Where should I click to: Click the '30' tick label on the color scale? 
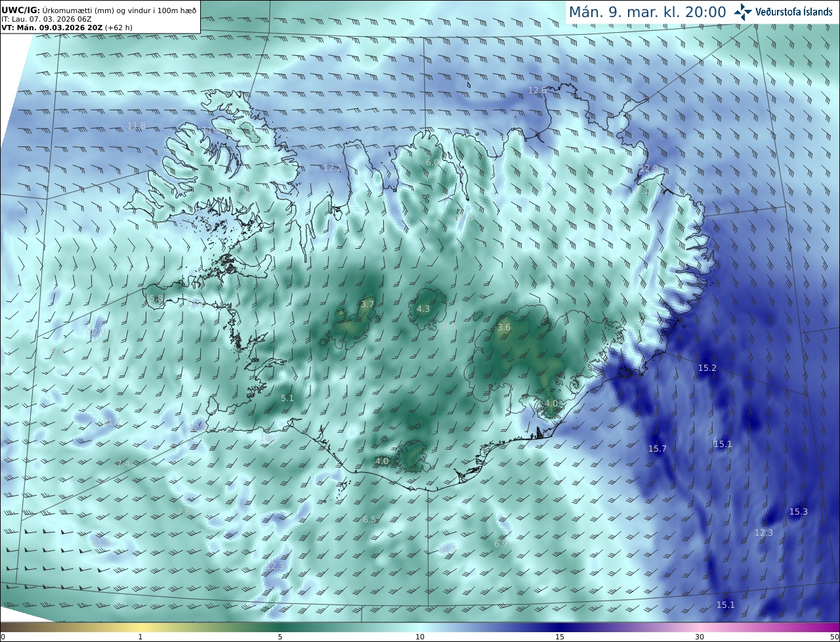point(700,637)
